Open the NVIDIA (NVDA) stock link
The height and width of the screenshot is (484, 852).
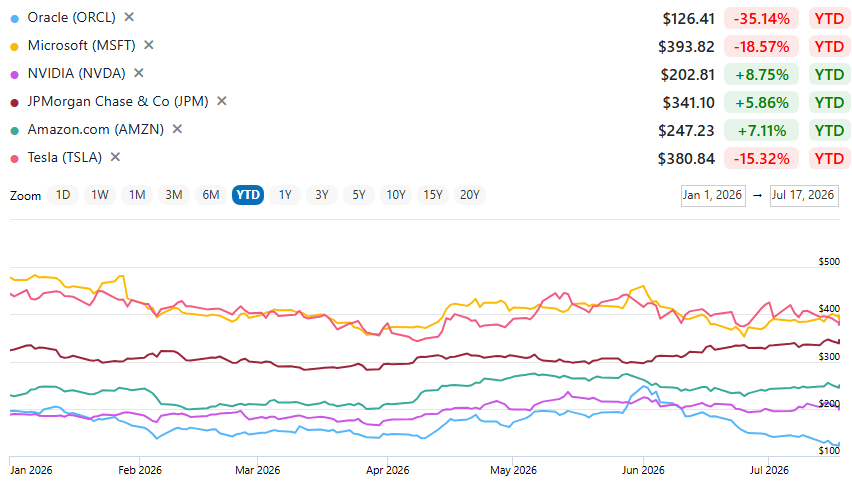click(77, 73)
